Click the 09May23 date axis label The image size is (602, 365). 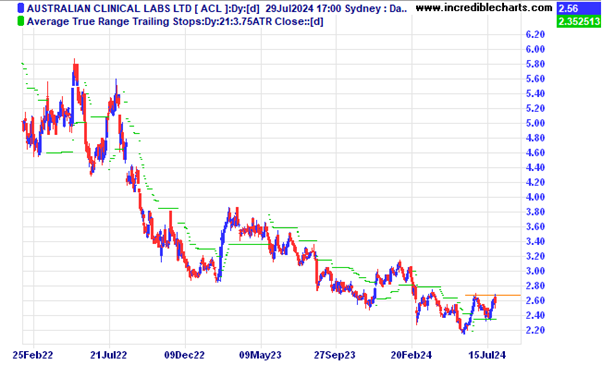point(260,355)
